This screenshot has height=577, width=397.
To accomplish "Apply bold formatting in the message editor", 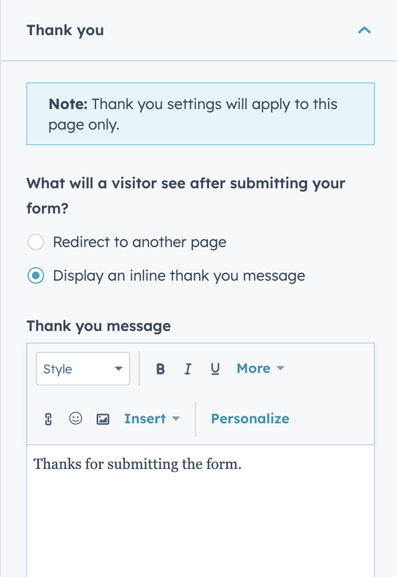I will 160,369.
